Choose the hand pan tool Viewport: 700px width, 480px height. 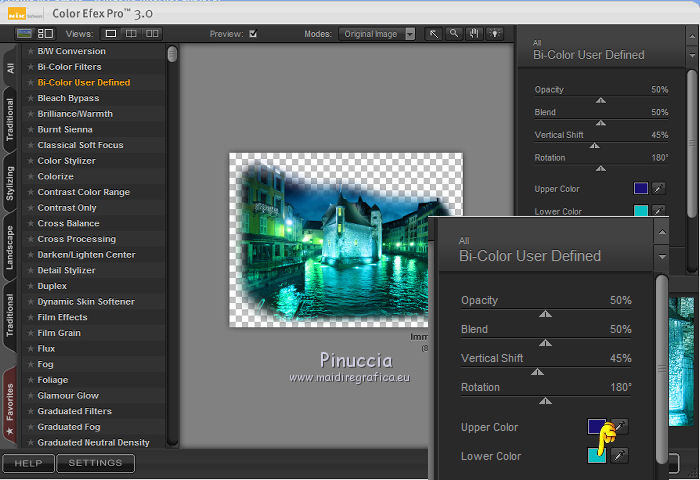pos(474,34)
